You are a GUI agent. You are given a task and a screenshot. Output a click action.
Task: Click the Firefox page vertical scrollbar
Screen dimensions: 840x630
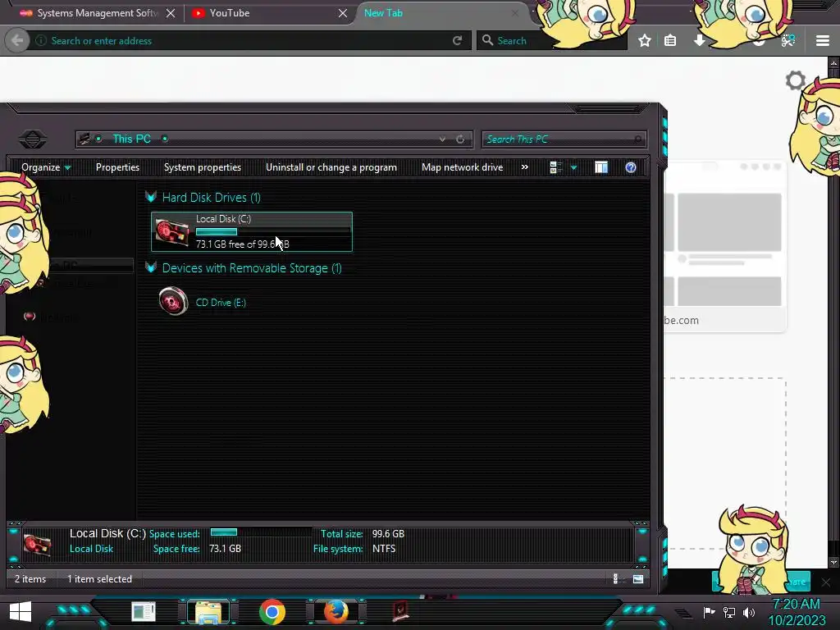[833, 313]
